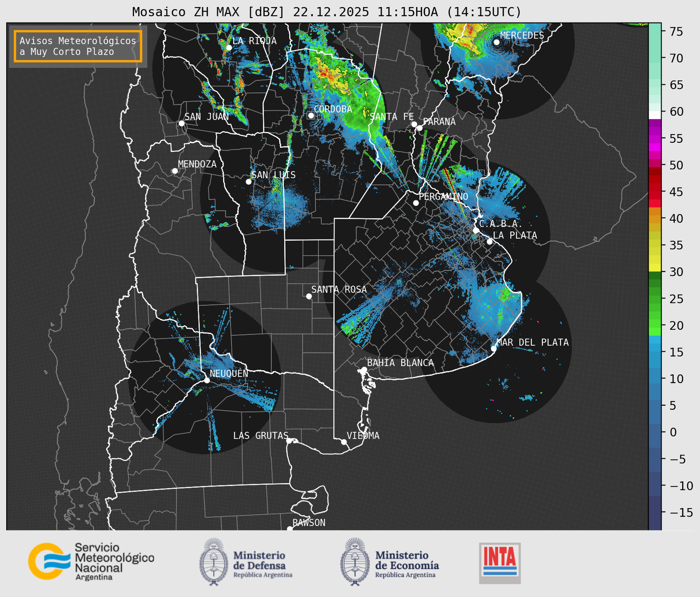Click the Servicio Meteorológico Nacional logo
Image resolution: width=700 pixels, height=597 pixels.
pos(91,561)
